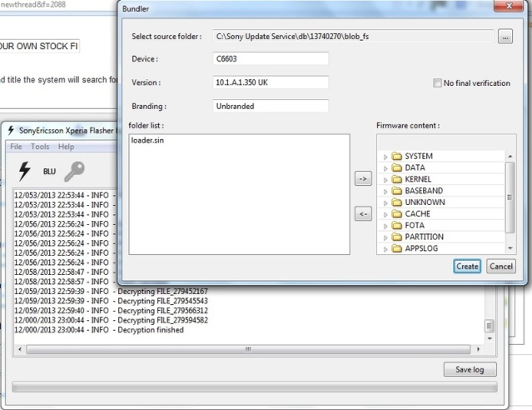Click the Device input field

point(271,59)
